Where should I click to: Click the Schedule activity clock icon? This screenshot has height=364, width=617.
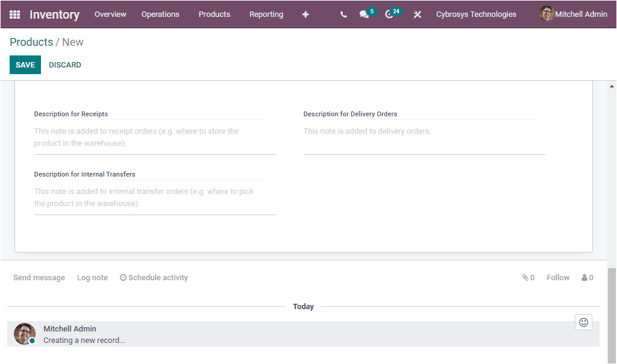[x=122, y=277]
